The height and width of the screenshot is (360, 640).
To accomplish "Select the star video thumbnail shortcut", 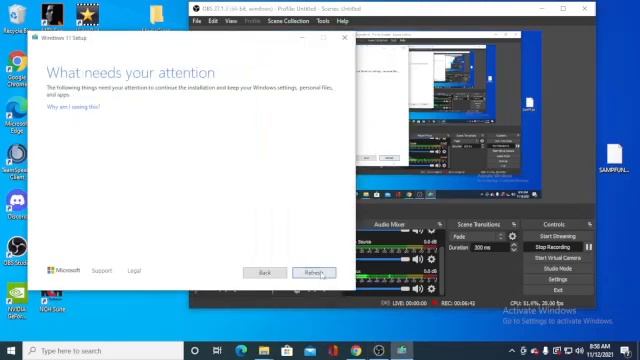I will 87,16.
